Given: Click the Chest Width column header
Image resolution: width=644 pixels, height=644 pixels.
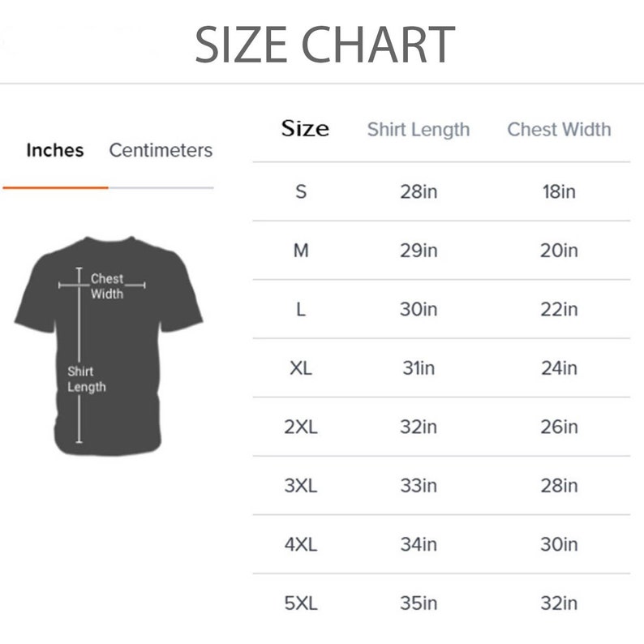Looking at the screenshot, I should click(559, 130).
